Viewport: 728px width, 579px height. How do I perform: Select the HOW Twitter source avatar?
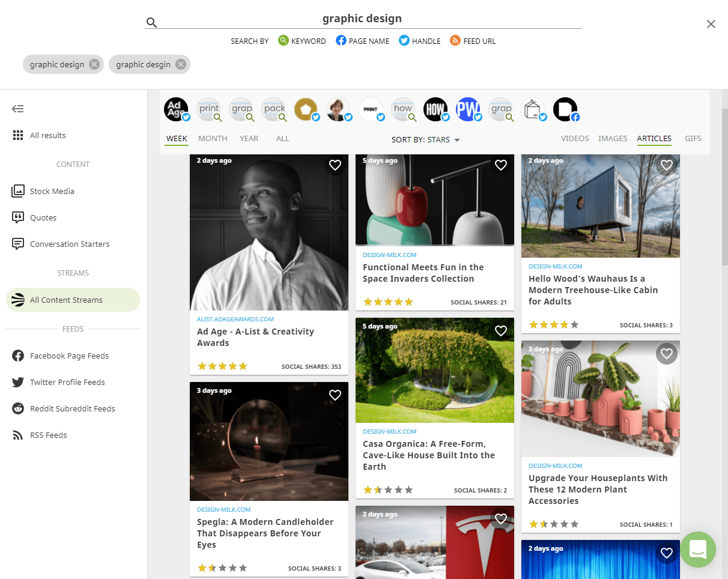tap(435, 109)
